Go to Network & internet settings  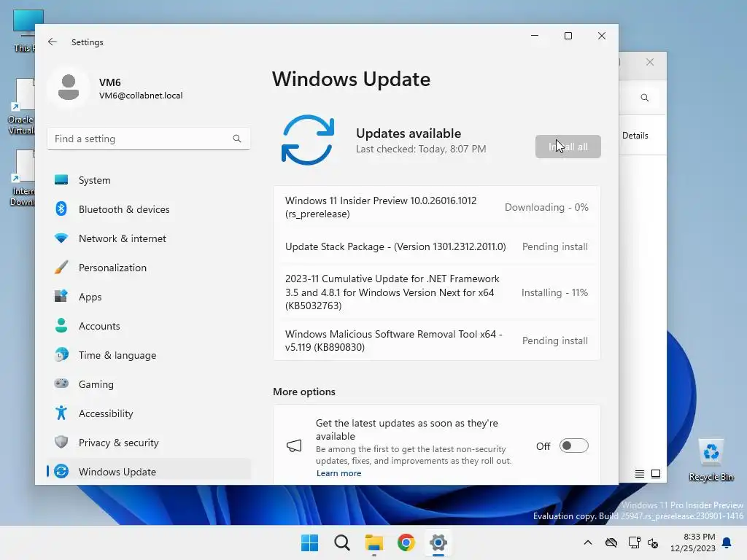149,238
